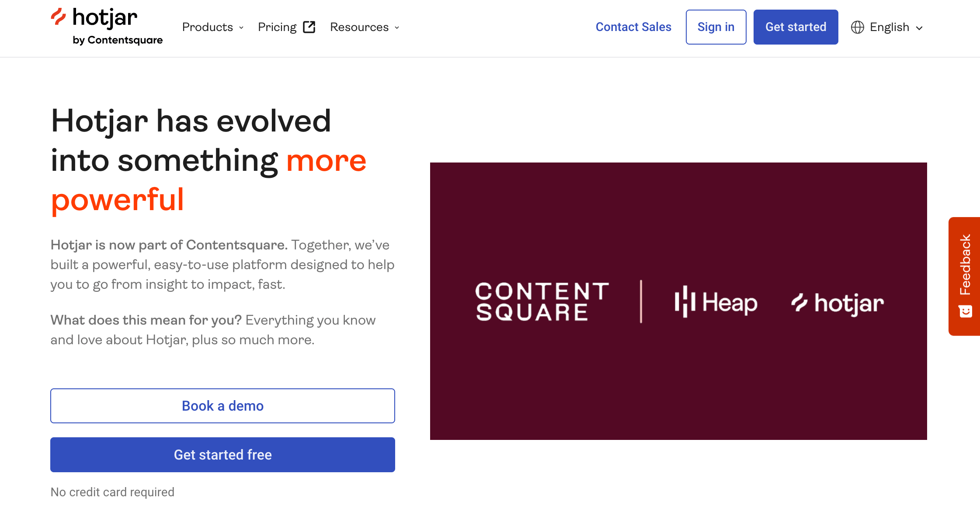
Task: Open the Feedback side tab
Action: [x=965, y=264]
